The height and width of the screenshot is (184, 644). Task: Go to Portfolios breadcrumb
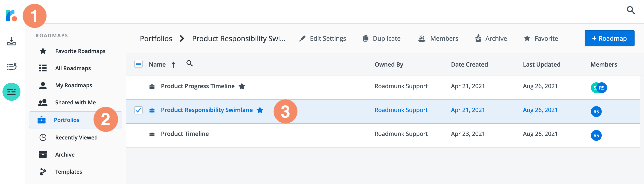pos(156,38)
